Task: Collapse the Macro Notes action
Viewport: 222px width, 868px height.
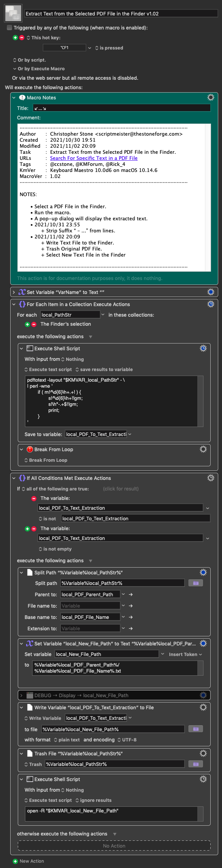Action: [x=14, y=97]
